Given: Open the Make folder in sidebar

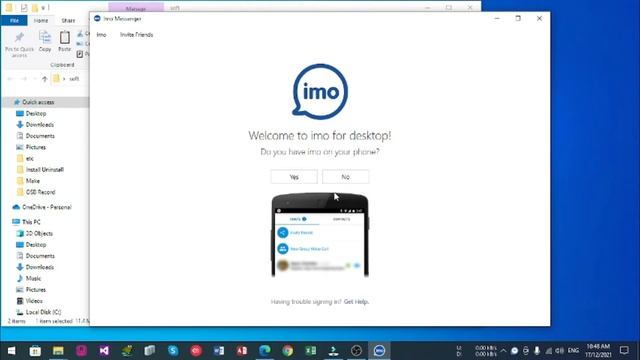Looking at the screenshot, I should (x=33, y=181).
